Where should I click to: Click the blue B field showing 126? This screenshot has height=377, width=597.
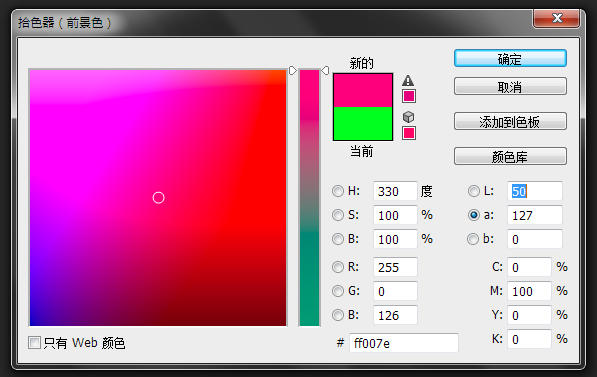coord(395,315)
